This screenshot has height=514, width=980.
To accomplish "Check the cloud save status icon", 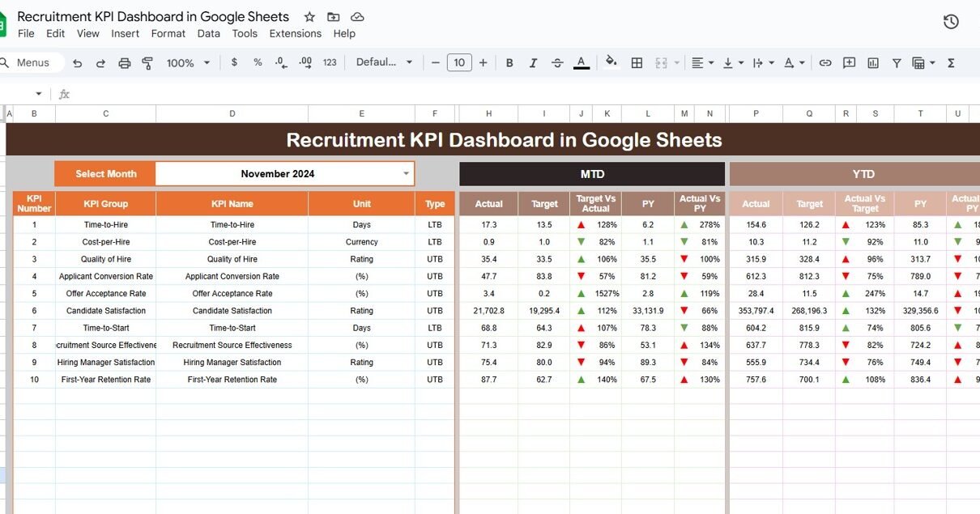I will (x=357, y=17).
